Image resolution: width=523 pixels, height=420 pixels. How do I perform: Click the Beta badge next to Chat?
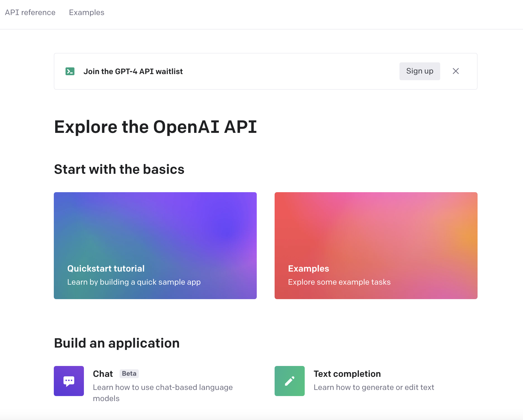pyautogui.click(x=129, y=373)
